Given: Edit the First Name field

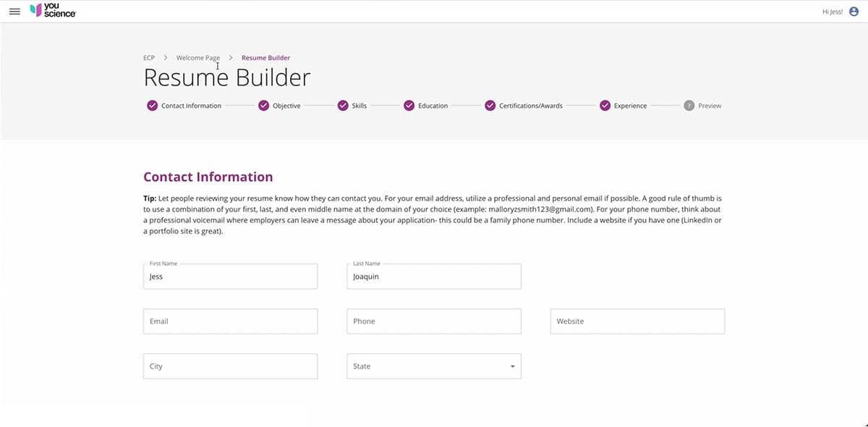Looking at the screenshot, I should [x=230, y=276].
